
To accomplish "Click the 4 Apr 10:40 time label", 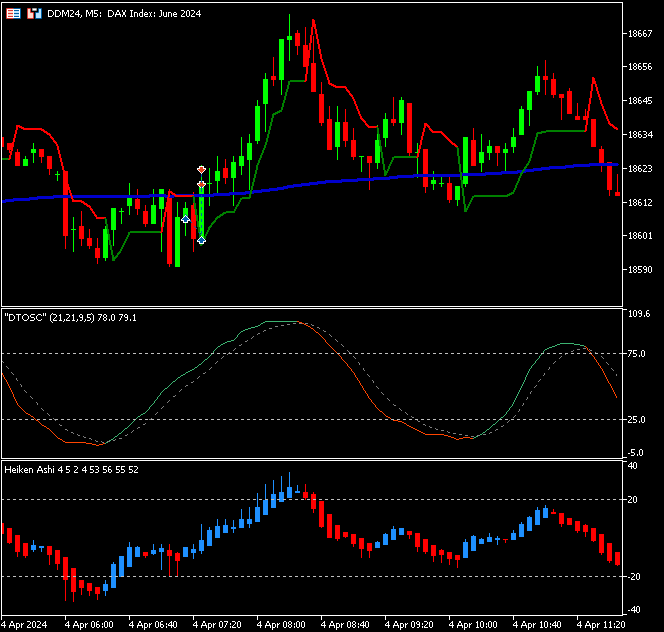I will tap(537, 625).
